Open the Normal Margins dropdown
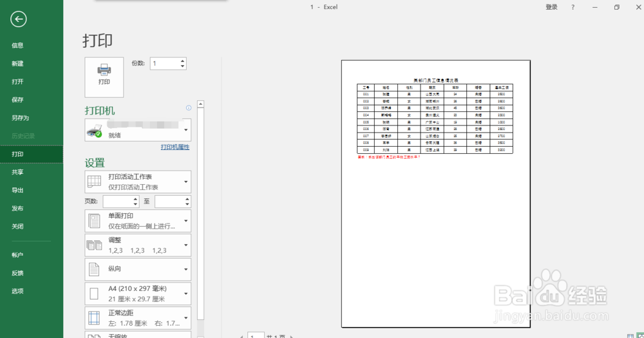This screenshot has width=644, height=338. 138,318
